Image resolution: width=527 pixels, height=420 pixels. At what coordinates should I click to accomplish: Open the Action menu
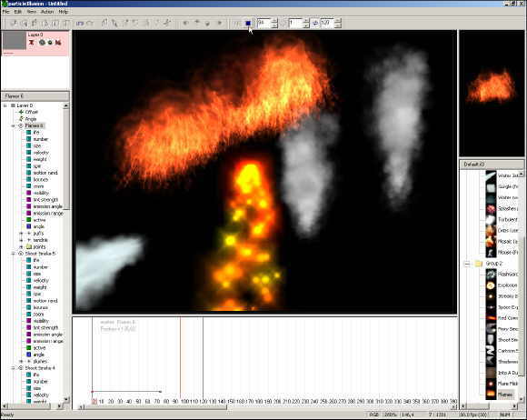pos(47,12)
